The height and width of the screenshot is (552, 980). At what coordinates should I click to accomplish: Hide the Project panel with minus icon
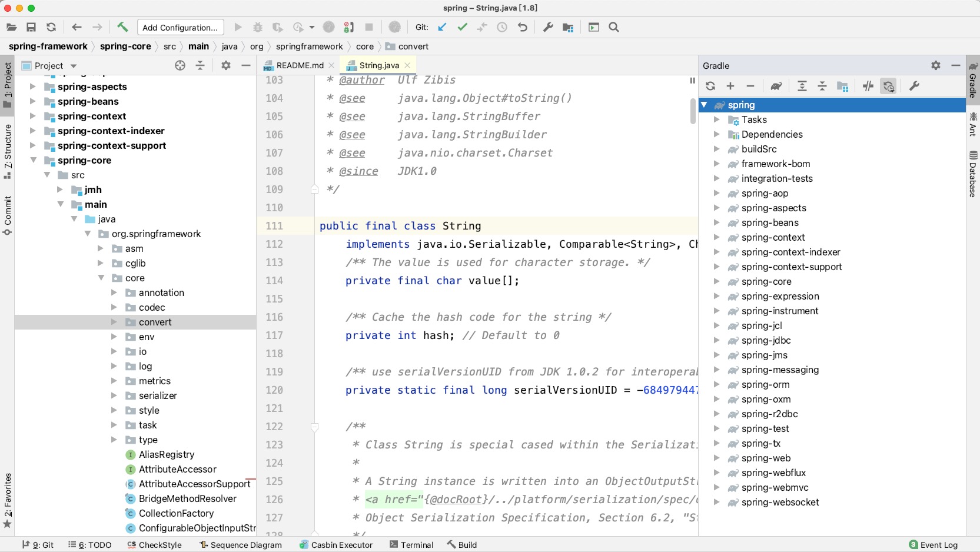click(x=246, y=65)
